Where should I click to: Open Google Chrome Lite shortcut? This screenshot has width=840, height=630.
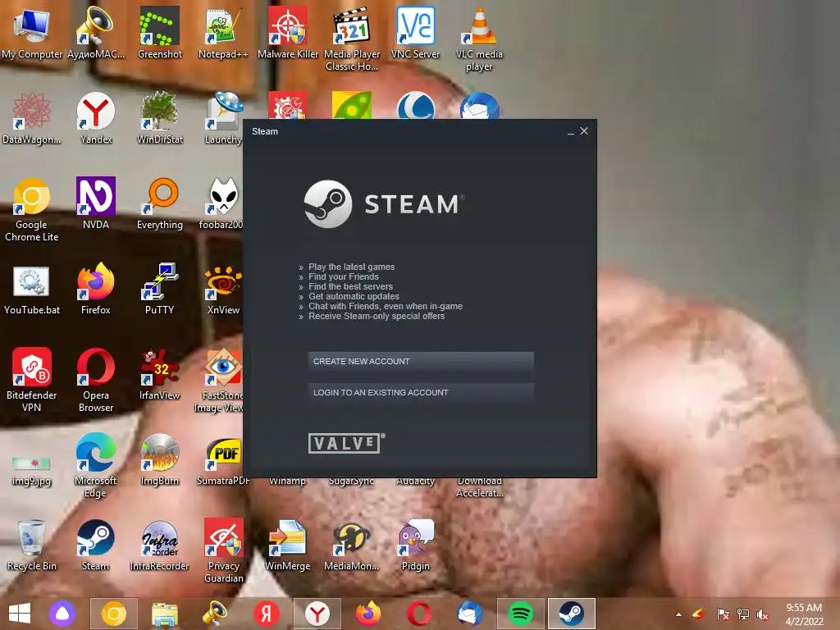pos(32,209)
